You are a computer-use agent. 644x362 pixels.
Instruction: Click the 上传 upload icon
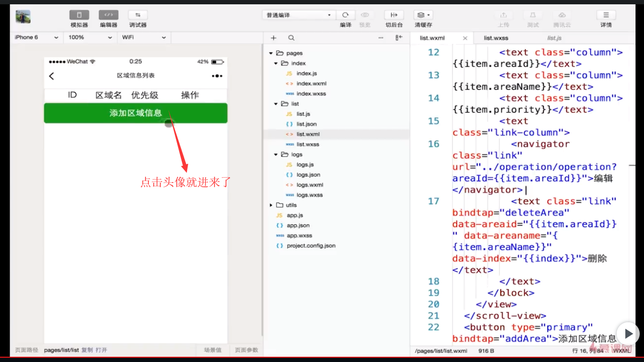click(503, 15)
